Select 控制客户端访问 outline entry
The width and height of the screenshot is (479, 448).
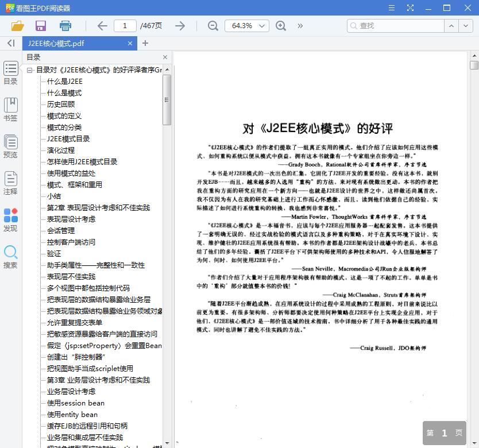point(71,242)
